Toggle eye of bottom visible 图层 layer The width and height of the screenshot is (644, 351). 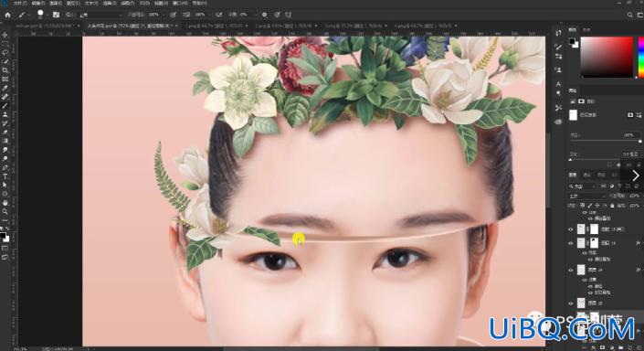571,303
